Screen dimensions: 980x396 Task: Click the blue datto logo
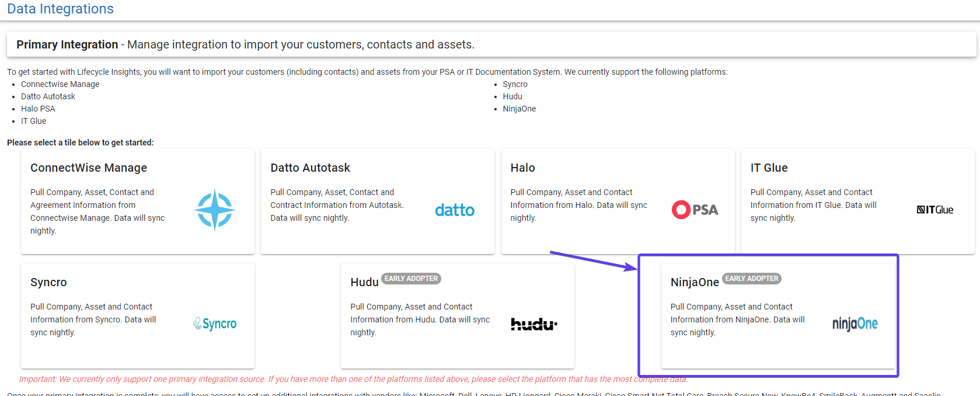(455, 210)
